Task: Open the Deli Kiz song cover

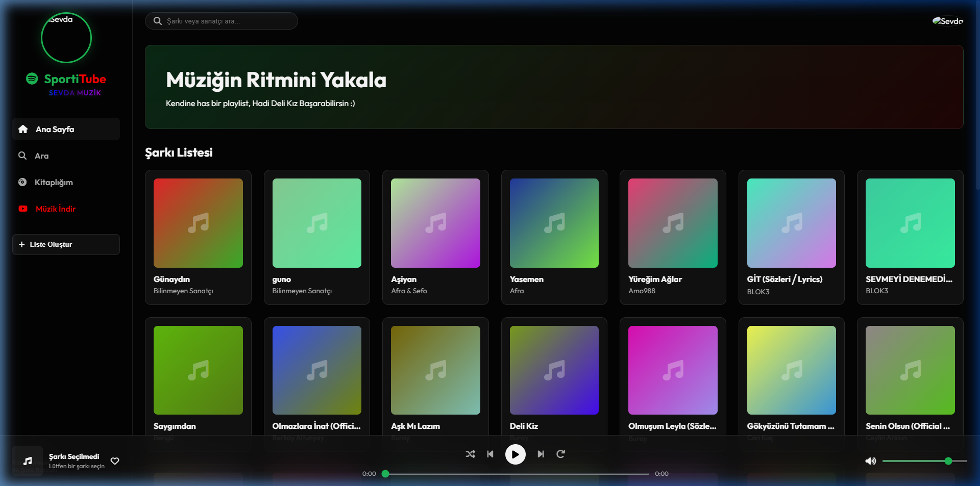Action: (554, 370)
